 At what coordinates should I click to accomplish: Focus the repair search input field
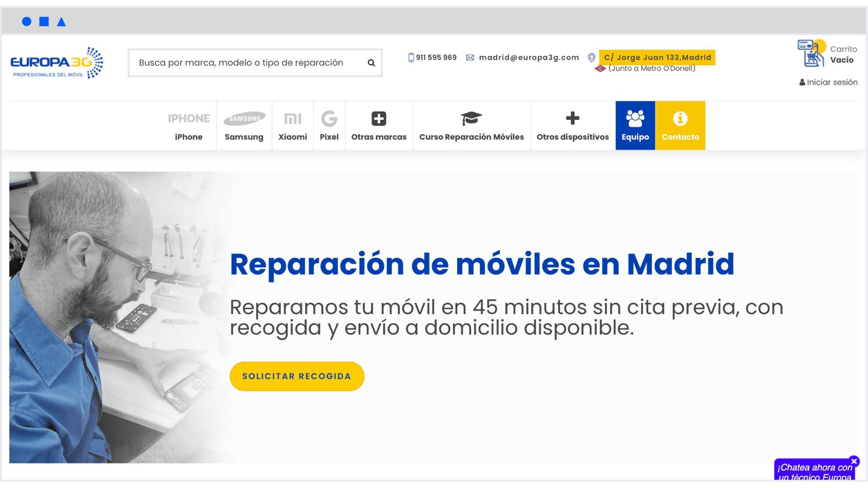[x=244, y=63]
